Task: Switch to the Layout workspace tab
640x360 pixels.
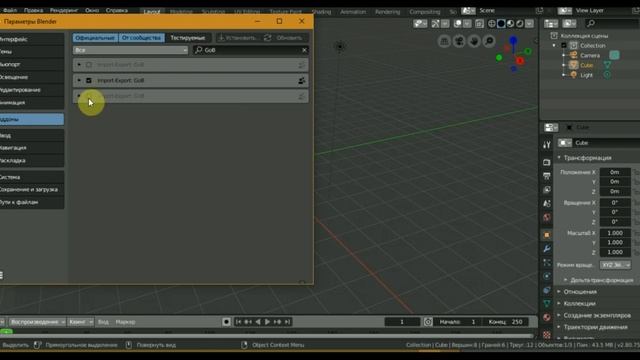Action: (152, 11)
